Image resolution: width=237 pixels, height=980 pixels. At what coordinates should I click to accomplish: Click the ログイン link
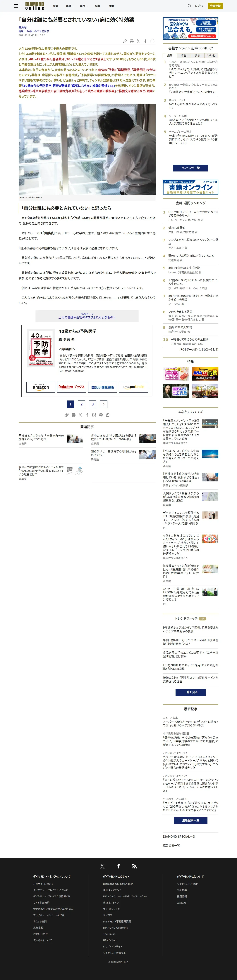click(200, 6)
